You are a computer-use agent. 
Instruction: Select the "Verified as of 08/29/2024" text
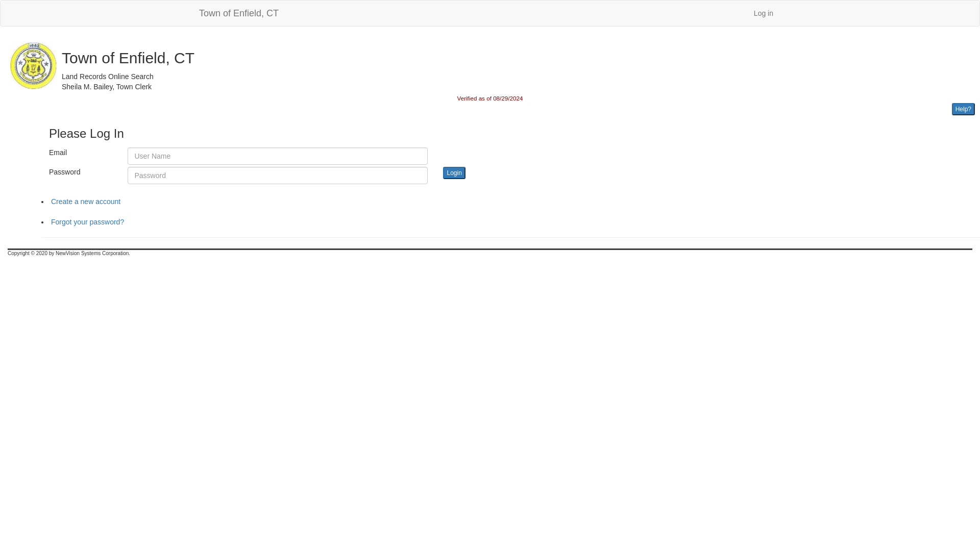click(x=489, y=98)
